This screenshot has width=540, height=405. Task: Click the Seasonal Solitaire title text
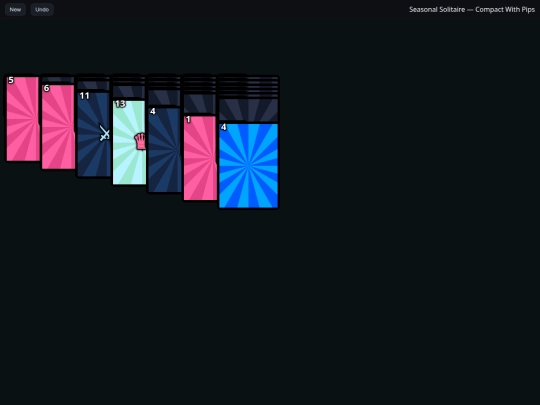471,10
